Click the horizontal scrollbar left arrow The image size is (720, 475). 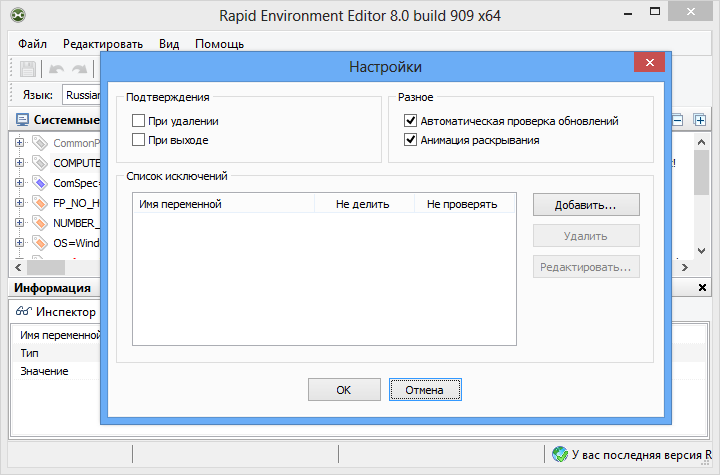tap(18, 267)
